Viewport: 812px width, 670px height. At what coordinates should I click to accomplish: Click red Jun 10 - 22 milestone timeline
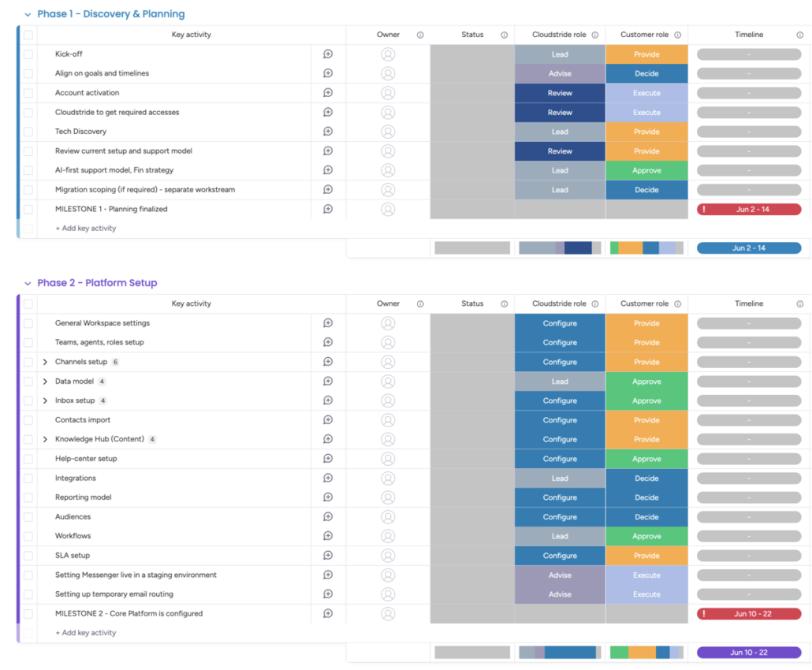[x=749, y=613]
